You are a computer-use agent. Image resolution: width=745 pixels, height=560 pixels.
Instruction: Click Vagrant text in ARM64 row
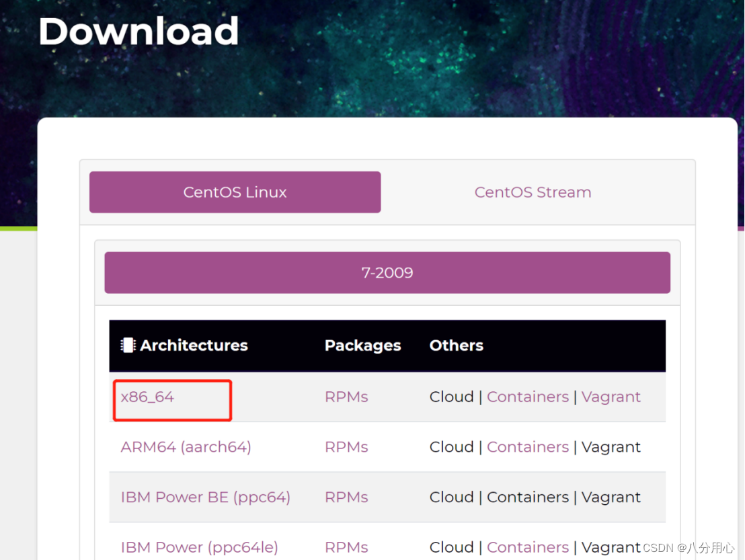click(611, 448)
